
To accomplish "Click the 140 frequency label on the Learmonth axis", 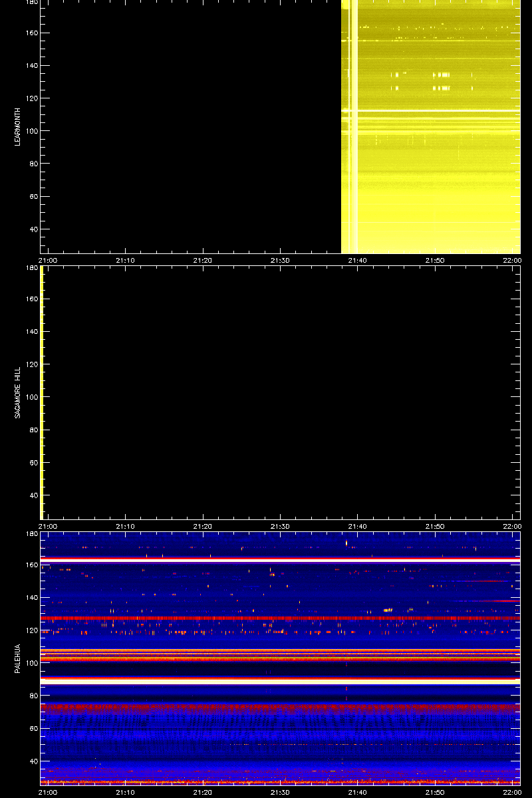I will 31,66.
